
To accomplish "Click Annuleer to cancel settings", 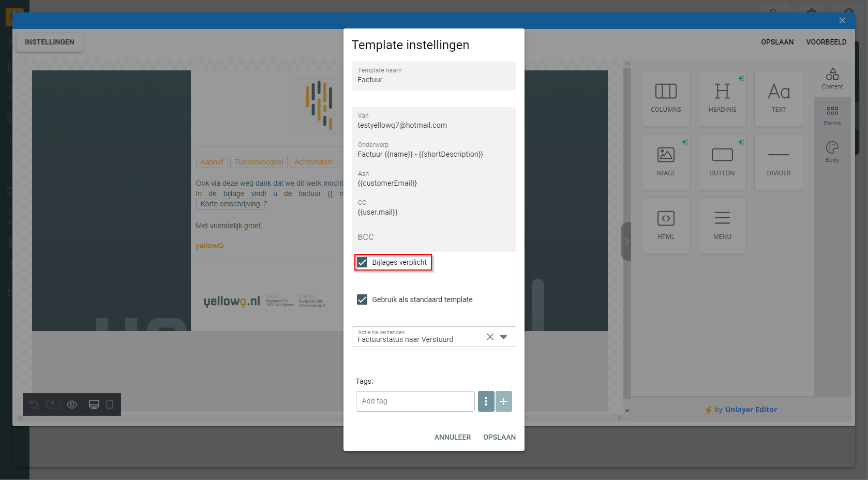I will (452, 437).
